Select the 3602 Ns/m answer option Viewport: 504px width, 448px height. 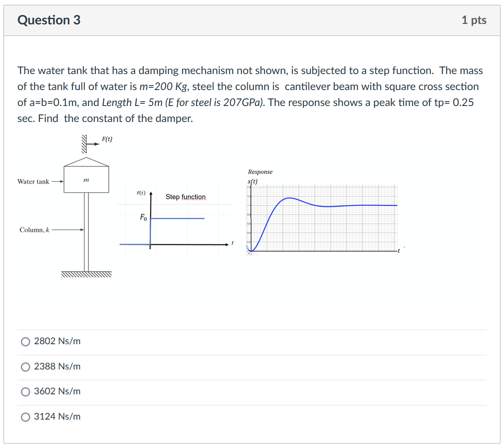click(25, 392)
